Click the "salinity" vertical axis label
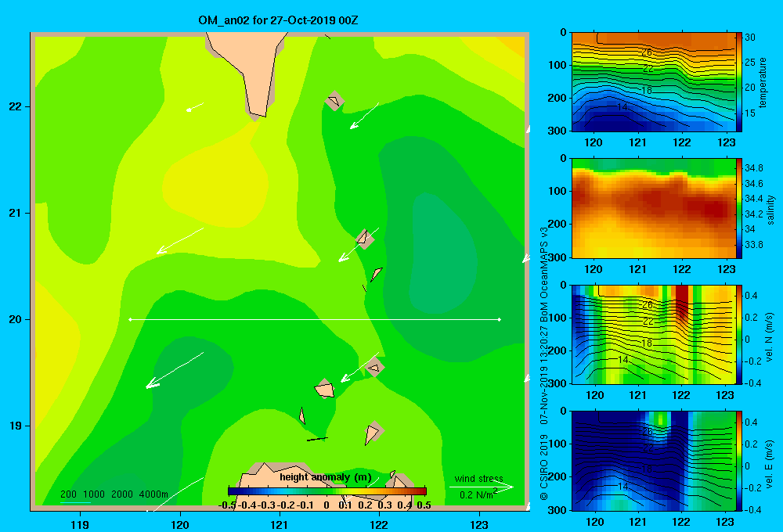 [770, 210]
